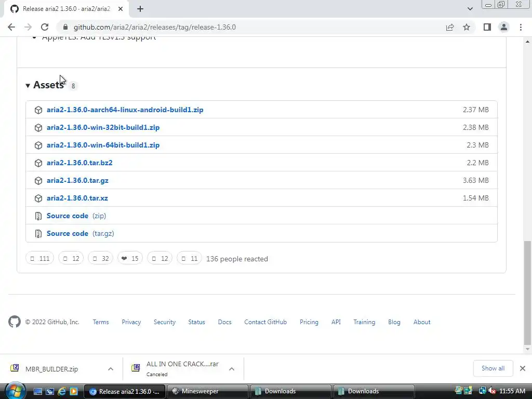Viewport: 532px width, 399px height.
Task: Click file icon beside Source code (tar.gz)
Action: click(x=38, y=233)
